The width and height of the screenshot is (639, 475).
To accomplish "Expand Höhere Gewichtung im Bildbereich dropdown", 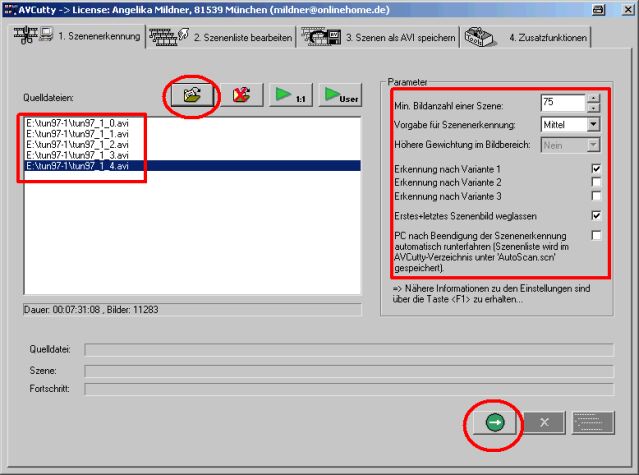I will [x=593, y=145].
